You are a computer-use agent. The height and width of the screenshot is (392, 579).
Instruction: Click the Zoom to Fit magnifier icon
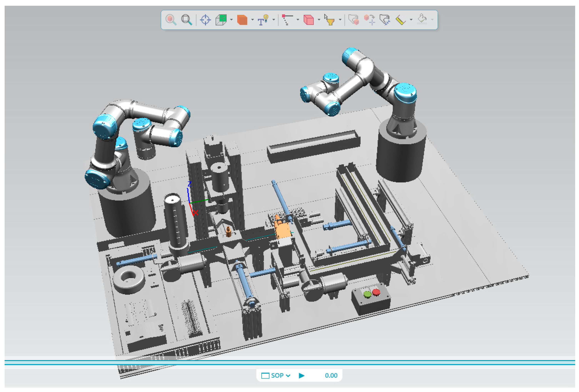[x=186, y=20]
